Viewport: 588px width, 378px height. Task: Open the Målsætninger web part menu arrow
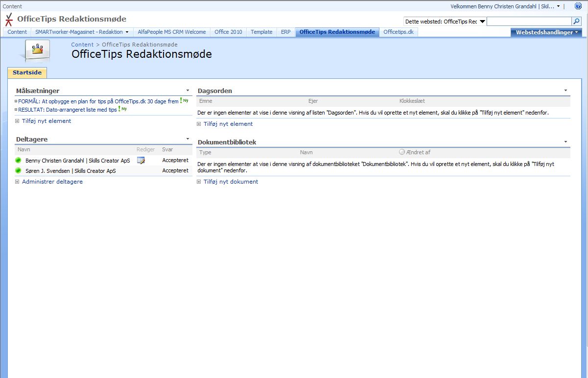188,91
